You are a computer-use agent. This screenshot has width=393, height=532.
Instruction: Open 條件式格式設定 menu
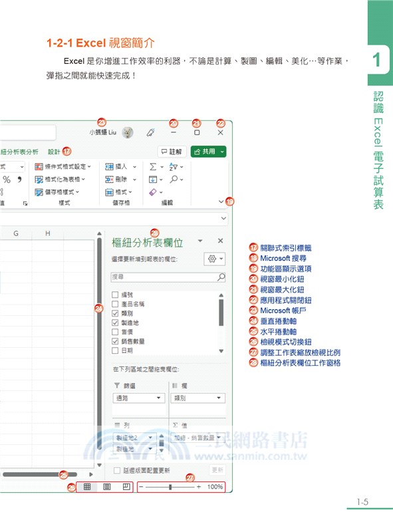pos(63,167)
